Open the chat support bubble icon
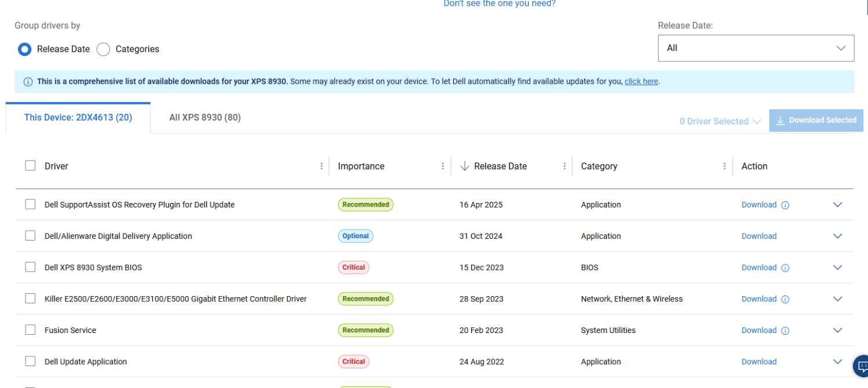This screenshot has height=388, width=868. click(862, 366)
